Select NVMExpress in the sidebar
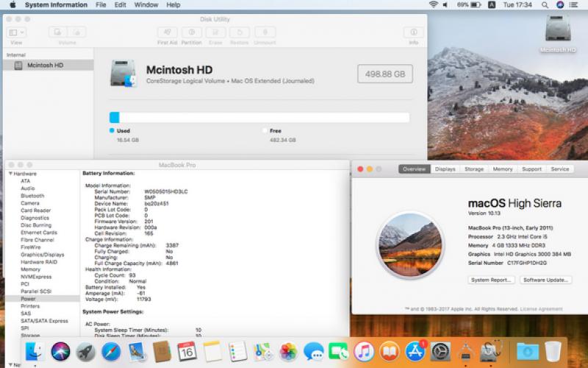This screenshot has height=368, width=588. point(36,277)
